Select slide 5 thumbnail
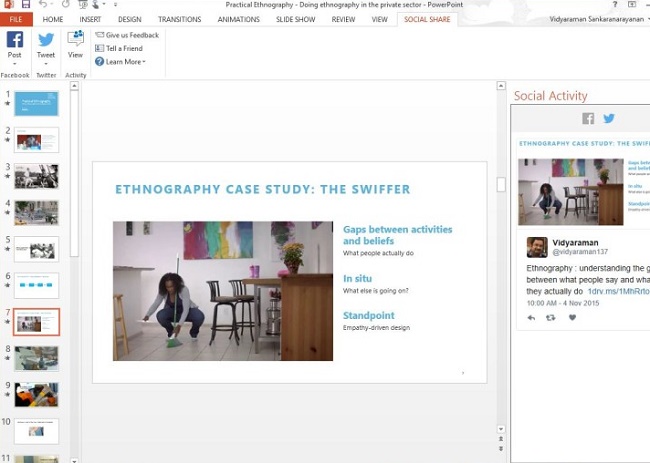The height and width of the screenshot is (463, 650). pyautogui.click(x=36, y=249)
